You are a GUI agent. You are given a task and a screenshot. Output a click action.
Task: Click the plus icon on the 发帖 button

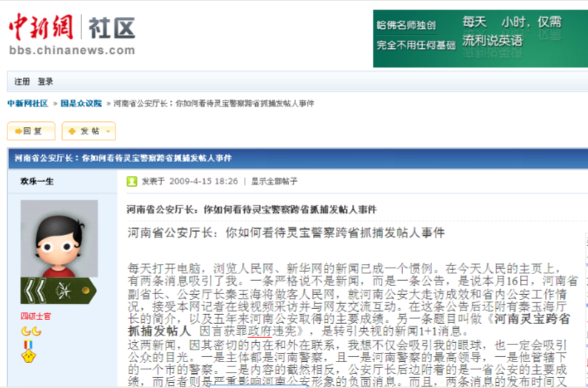(72, 132)
